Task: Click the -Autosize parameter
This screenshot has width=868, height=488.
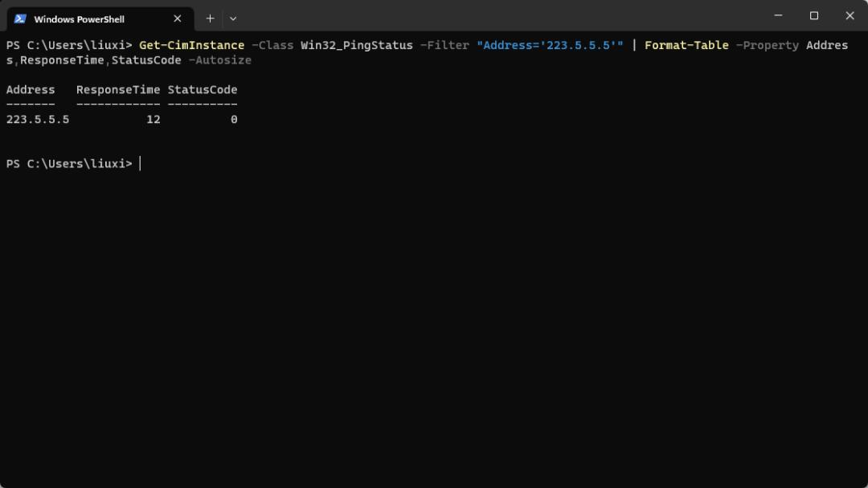Action: pyautogui.click(x=219, y=59)
